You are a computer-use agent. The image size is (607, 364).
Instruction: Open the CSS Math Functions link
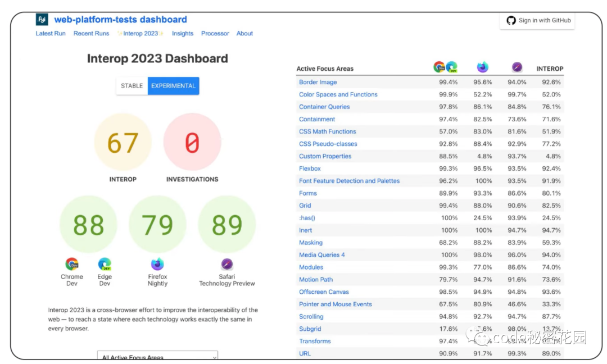click(328, 131)
